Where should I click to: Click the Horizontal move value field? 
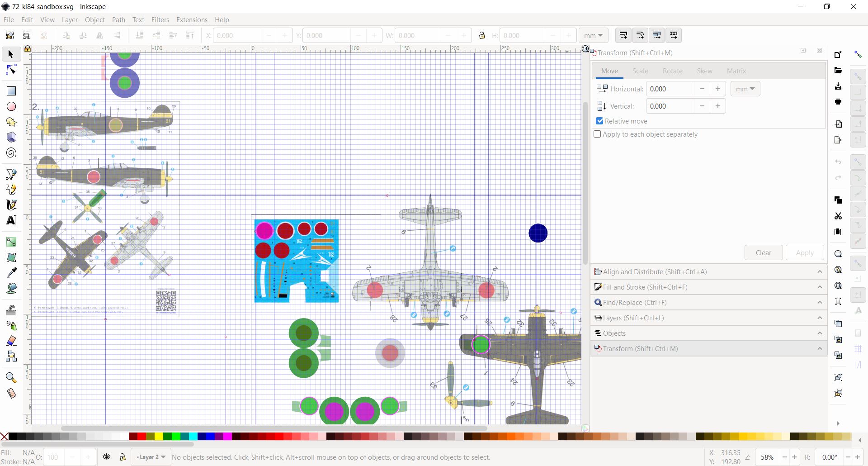tap(670, 89)
